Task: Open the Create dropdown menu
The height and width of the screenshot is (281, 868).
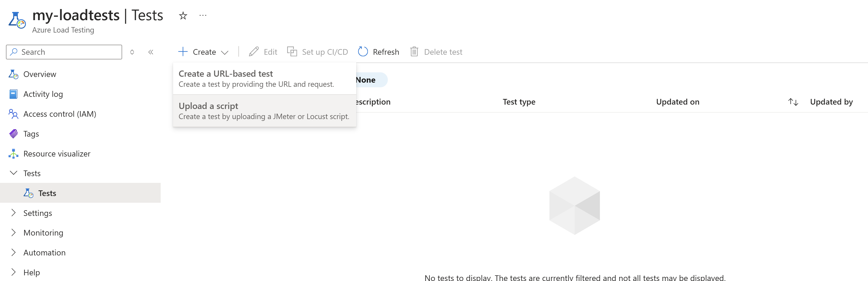Action: (203, 51)
